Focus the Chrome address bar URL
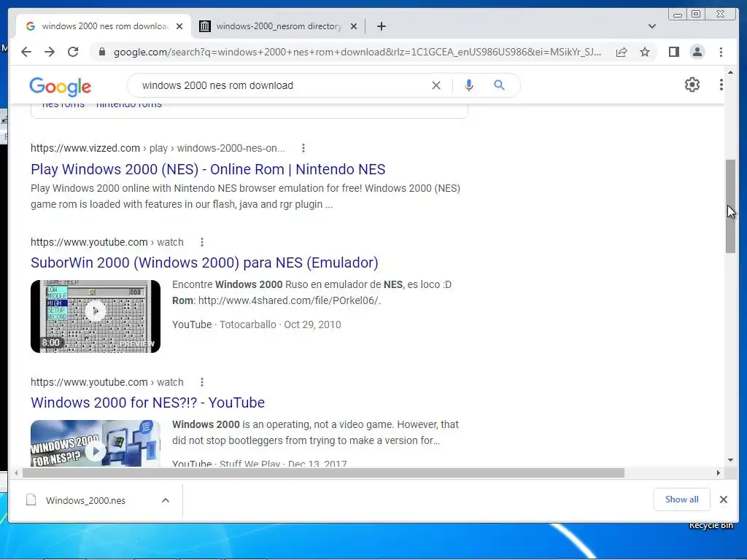747x560 pixels. pyautogui.click(x=357, y=52)
